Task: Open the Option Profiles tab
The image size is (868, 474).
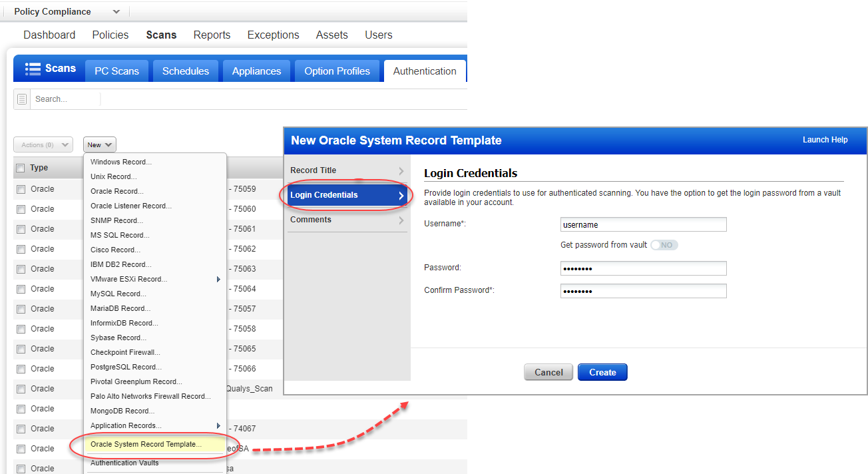Action: coord(337,71)
